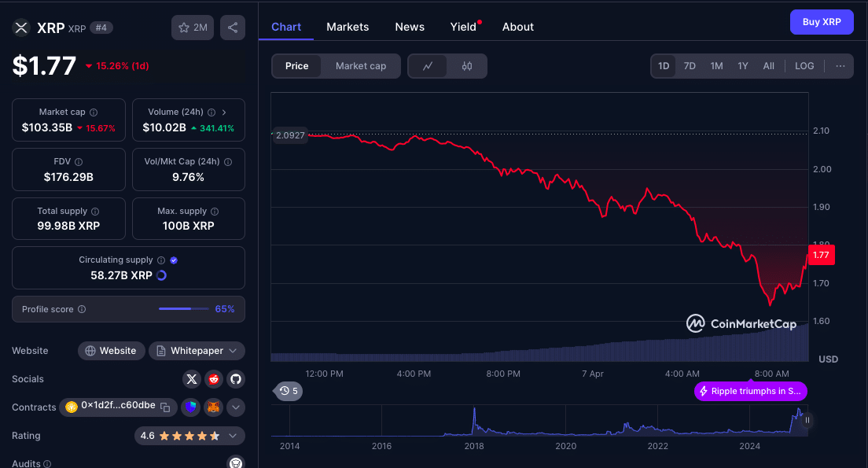Expand the contracts list chevron
868x468 pixels.
pyautogui.click(x=235, y=407)
